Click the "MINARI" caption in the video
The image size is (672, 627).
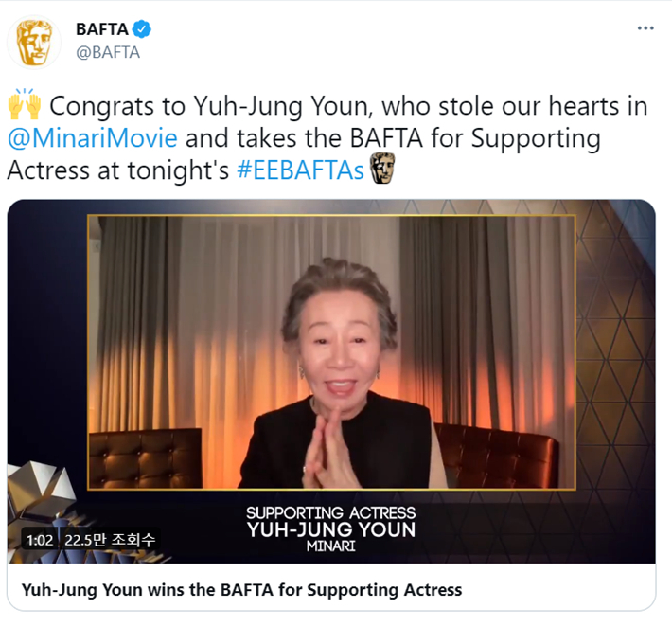330,546
